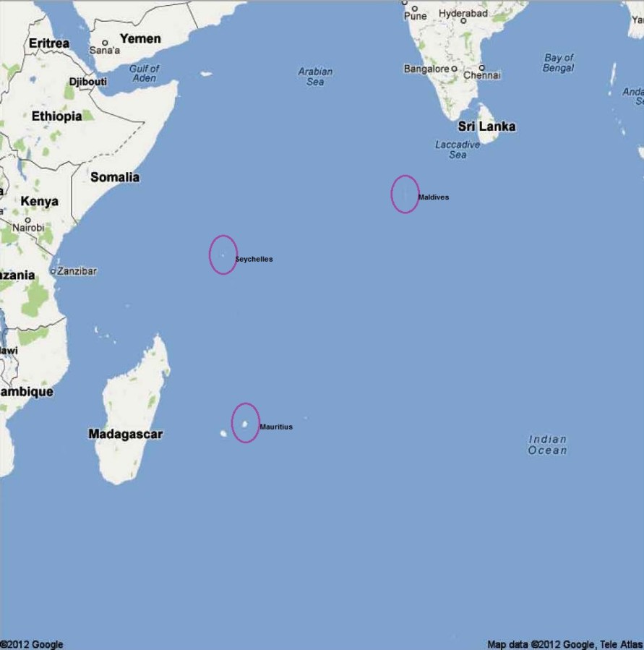Click the Sana'a city marker circle

105,43
